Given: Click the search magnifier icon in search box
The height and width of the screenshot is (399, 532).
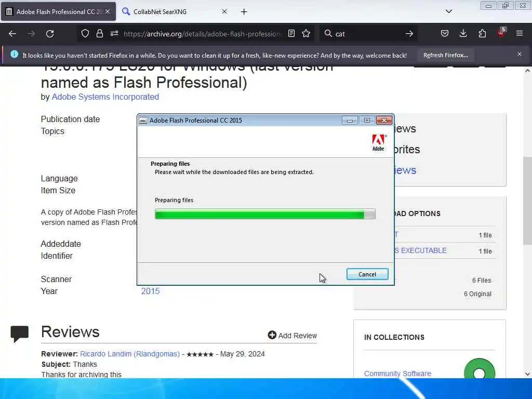Looking at the screenshot, I should 328,33.
